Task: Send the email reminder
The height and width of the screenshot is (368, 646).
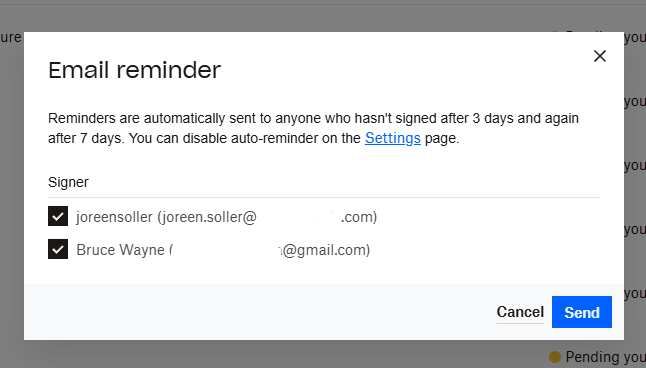Action: [x=582, y=312]
